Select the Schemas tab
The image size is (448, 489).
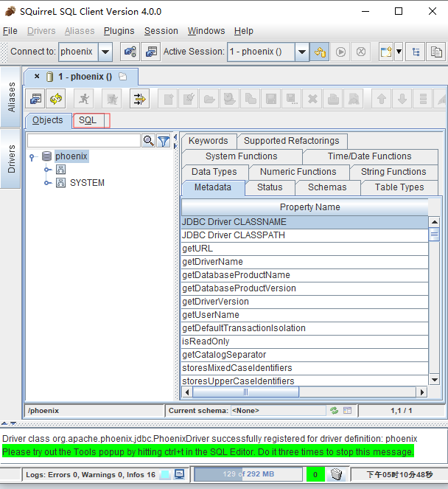(x=326, y=187)
